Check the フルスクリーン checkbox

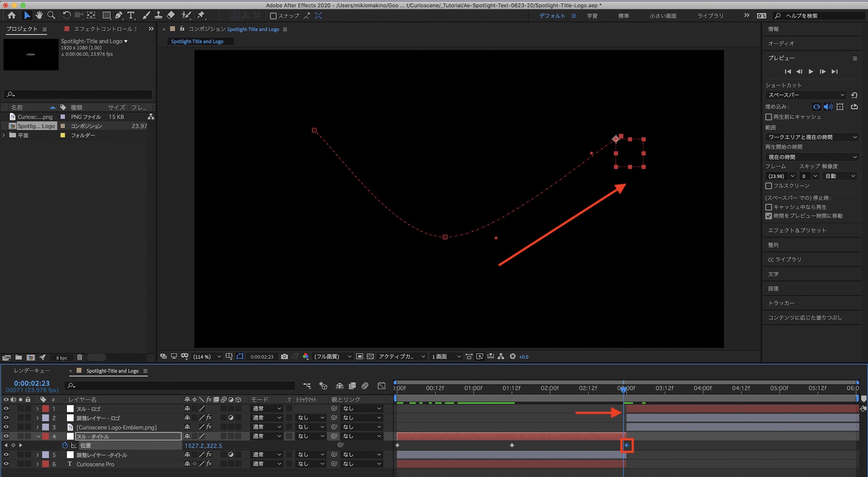(x=769, y=186)
